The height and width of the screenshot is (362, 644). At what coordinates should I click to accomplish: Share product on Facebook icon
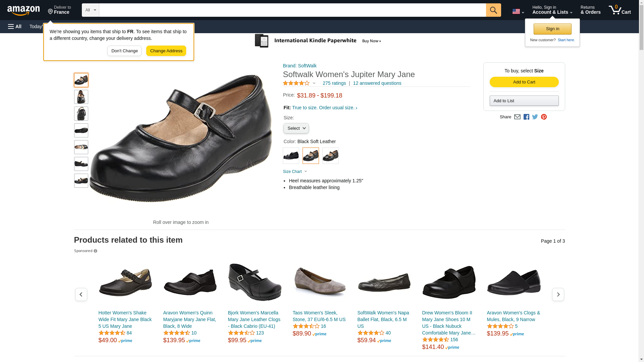pyautogui.click(x=526, y=117)
